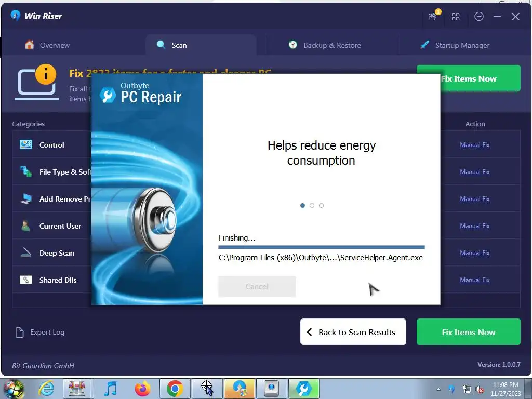The height and width of the screenshot is (399, 532).
Task: Click the Shared Dlls category label
Action: coord(58,280)
